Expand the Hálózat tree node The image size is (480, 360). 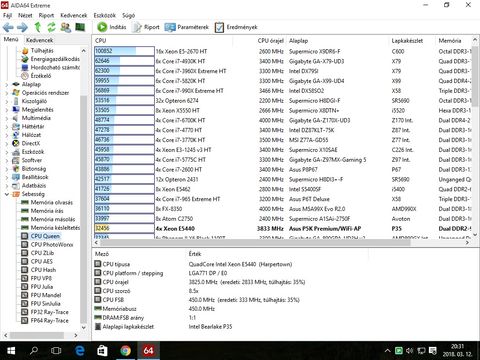point(6,135)
